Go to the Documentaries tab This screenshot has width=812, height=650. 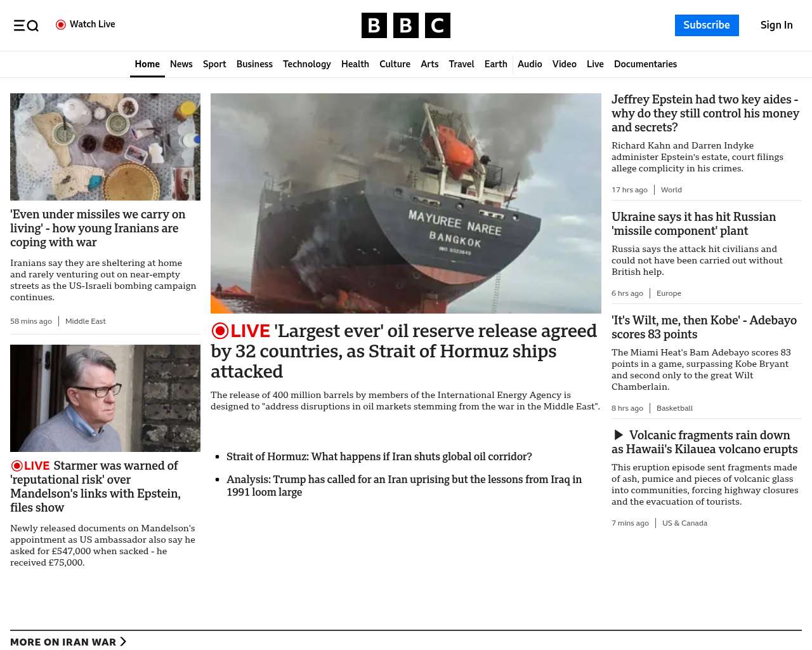[x=645, y=64]
